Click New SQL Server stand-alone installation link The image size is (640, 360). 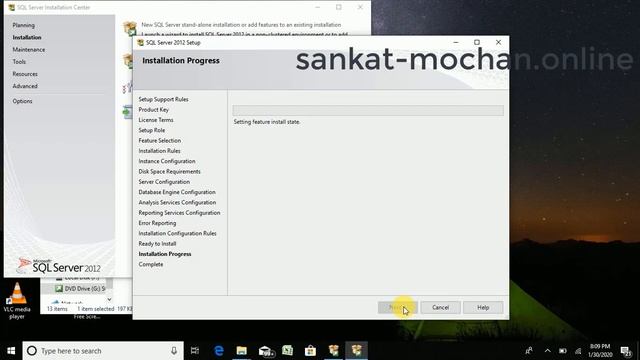241,25
